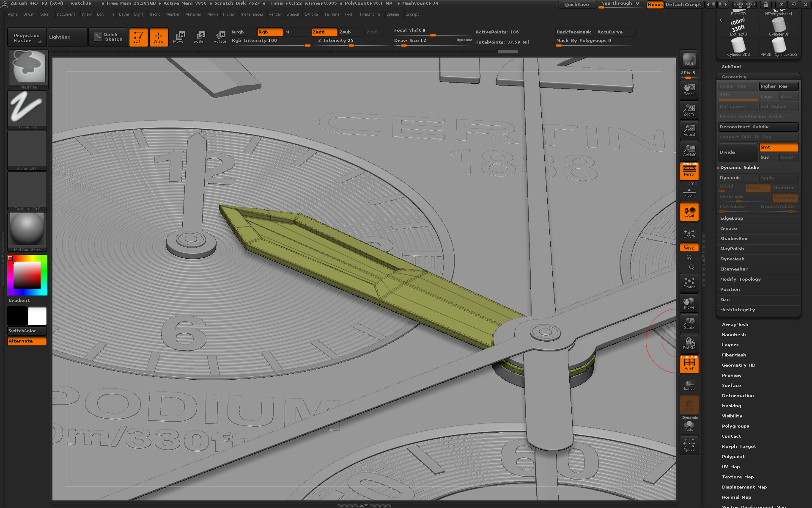Open the Zplugin menu
The width and height of the screenshot is (812, 508).
[x=393, y=14]
